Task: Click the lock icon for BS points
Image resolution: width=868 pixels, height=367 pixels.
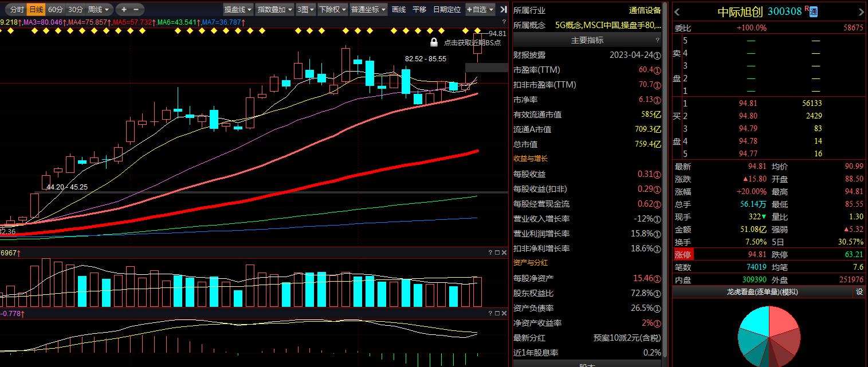Action: 434,42
